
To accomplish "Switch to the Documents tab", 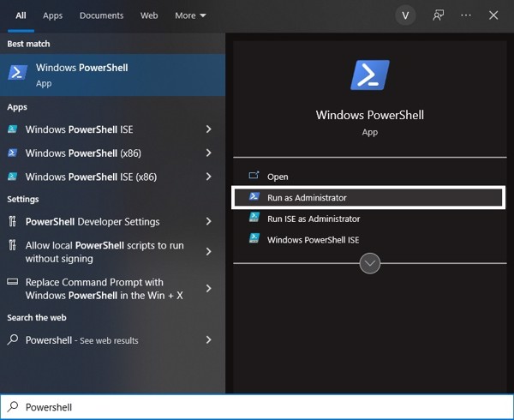I will (101, 15).
